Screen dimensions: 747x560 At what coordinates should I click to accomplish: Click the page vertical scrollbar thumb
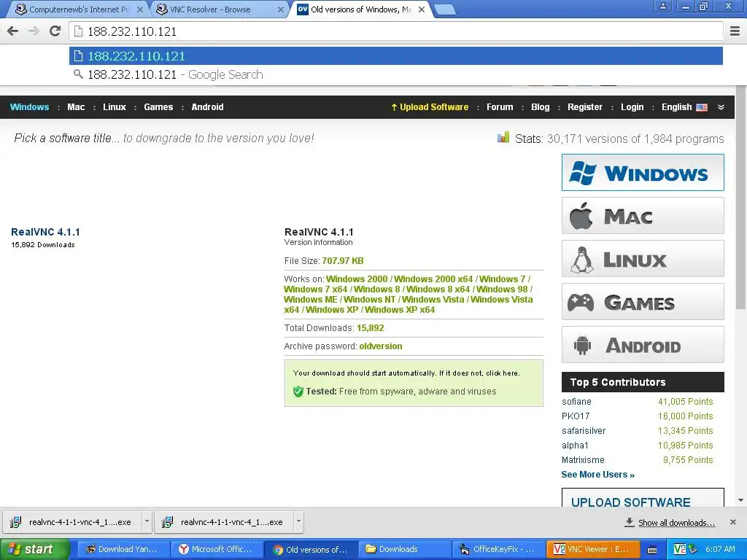click(x=741, y=198)
